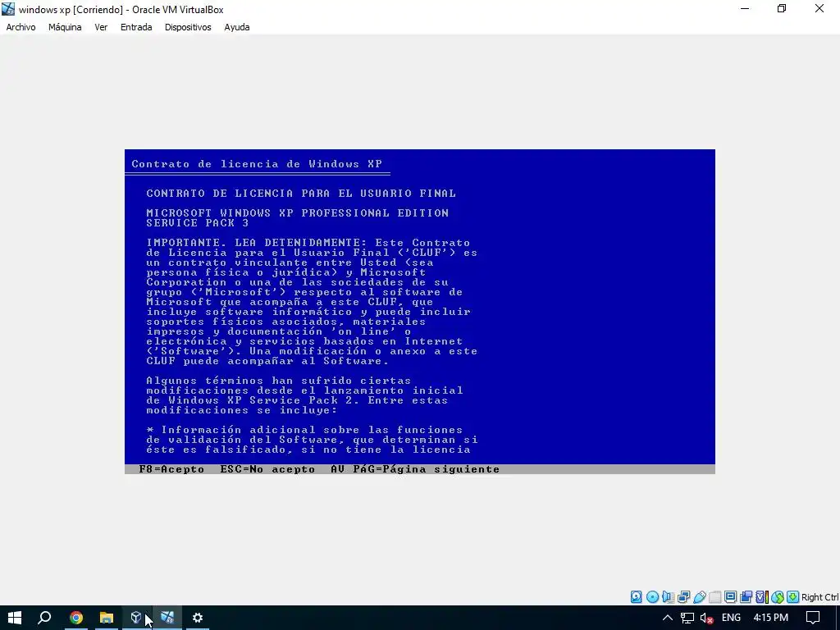The width and height of the screenshot is (840, 630).
Task: Show hidden system tray icons
Action: (668, 618)
